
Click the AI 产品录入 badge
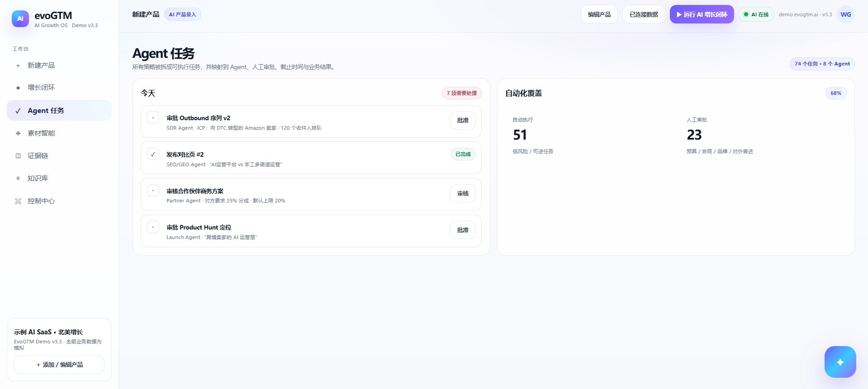click(x=182, y=14)
